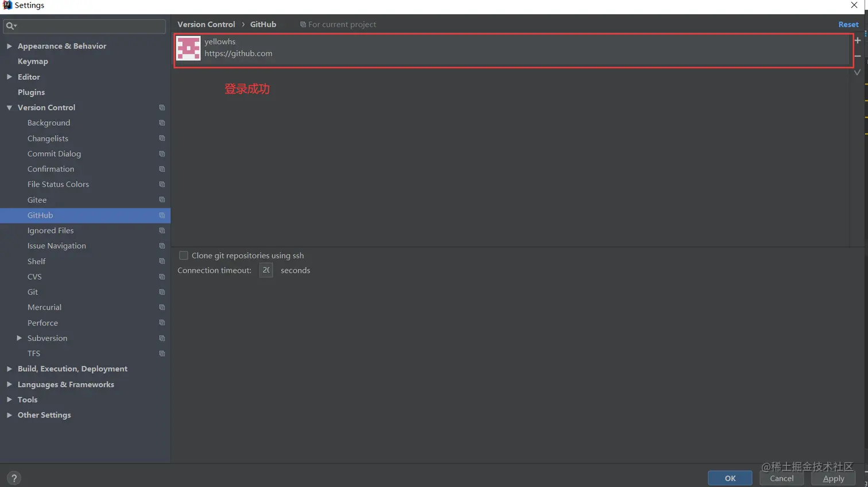The image size is (868, 487).
Task: Click the set default account checkmark icon
Action: click(x=858, y=72)
